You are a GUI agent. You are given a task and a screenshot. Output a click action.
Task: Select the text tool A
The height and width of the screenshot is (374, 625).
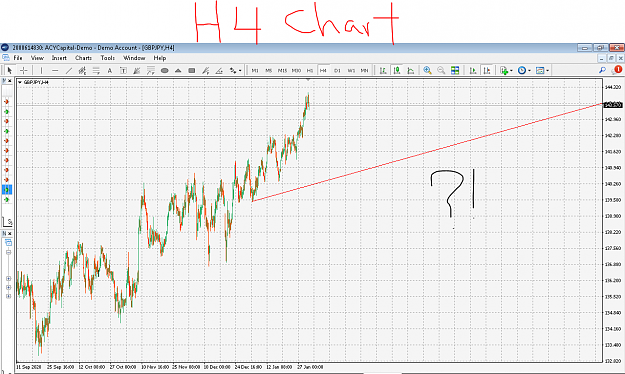coord(110,71)
